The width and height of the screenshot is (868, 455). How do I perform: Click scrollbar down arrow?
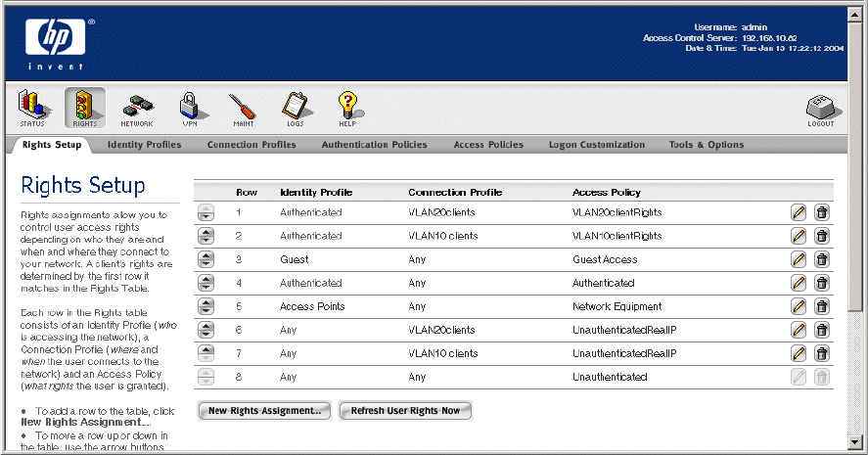pyautogui.click(x=854, y=441)
